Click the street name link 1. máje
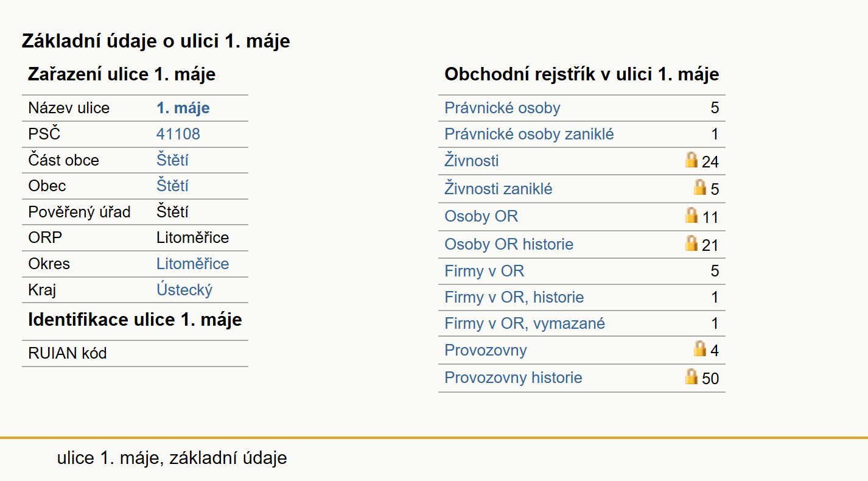 coord(183,108)
